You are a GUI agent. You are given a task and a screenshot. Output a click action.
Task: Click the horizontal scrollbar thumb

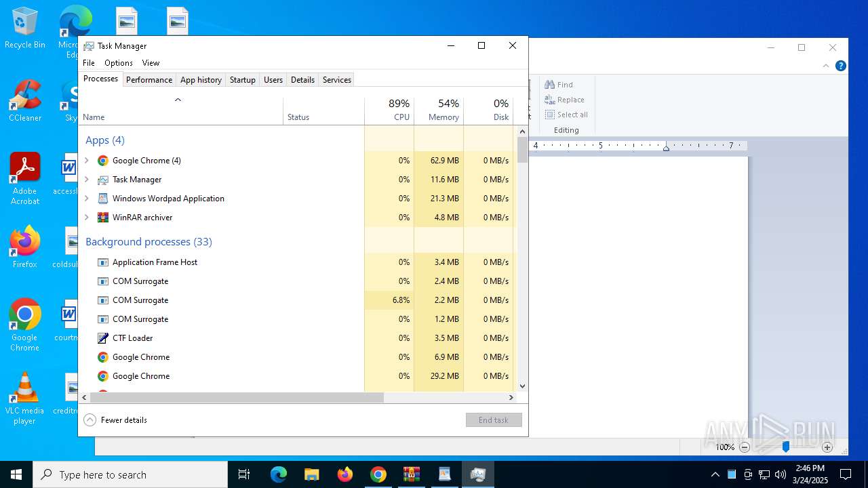pos(237,398)
